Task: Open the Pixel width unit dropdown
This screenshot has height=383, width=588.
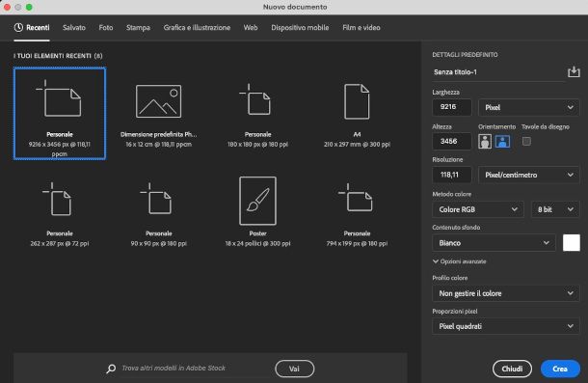Action: tap(529, 107)
